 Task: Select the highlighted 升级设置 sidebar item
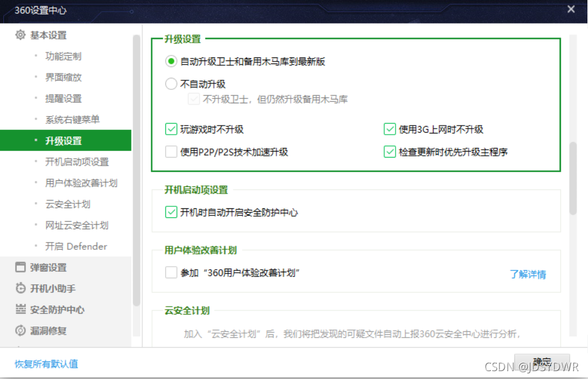click(x=66, y=141)
